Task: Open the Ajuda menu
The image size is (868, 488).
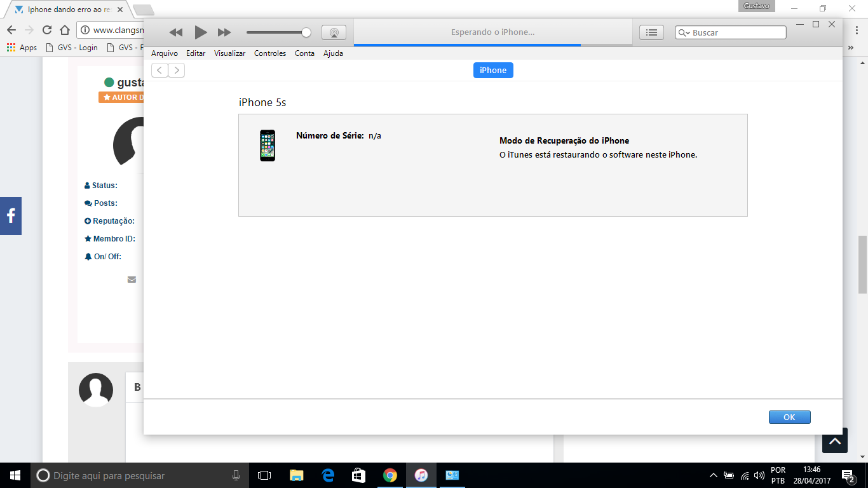Action: point(333,53)
